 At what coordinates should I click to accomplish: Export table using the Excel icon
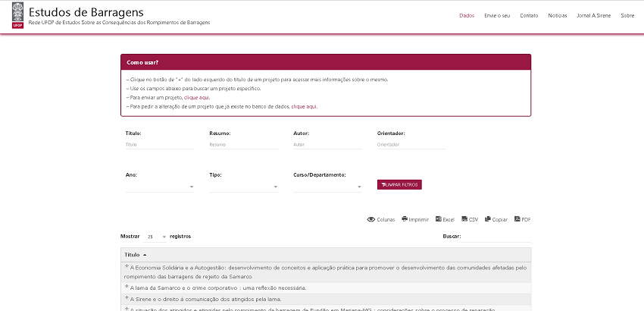point(438,219)
